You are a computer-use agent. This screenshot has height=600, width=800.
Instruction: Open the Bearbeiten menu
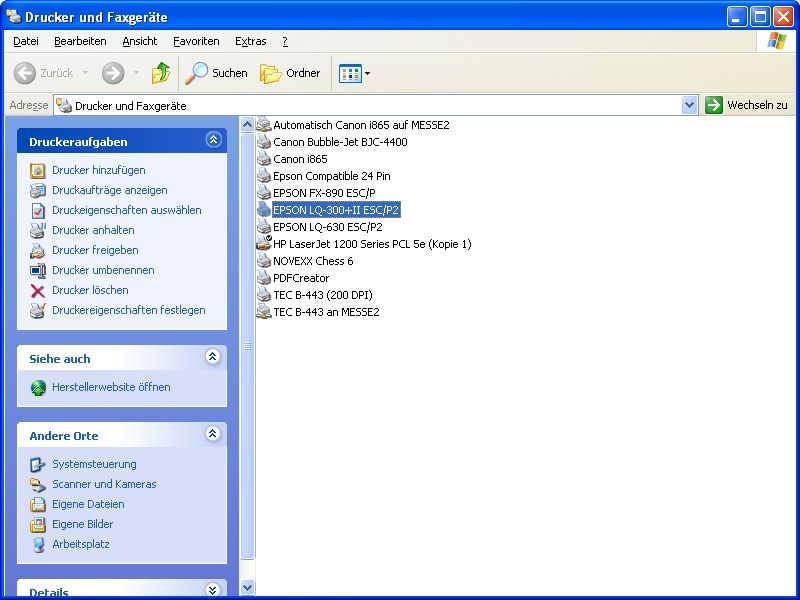80,41
